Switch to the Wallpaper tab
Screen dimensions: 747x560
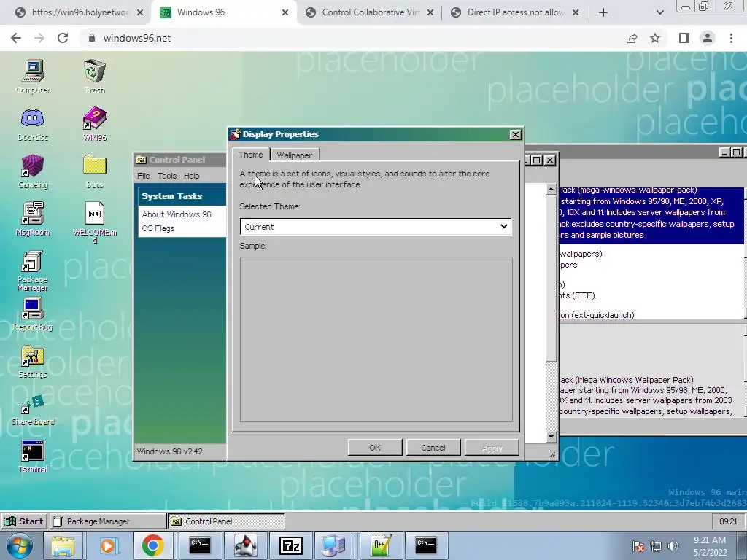(x=295, y=155)
